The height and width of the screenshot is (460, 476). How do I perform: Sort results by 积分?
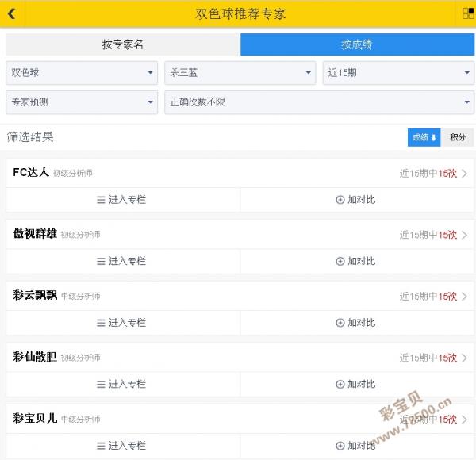[458, 137]
